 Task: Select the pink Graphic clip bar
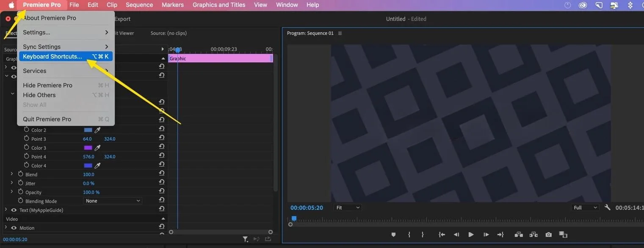coord(221,59)
